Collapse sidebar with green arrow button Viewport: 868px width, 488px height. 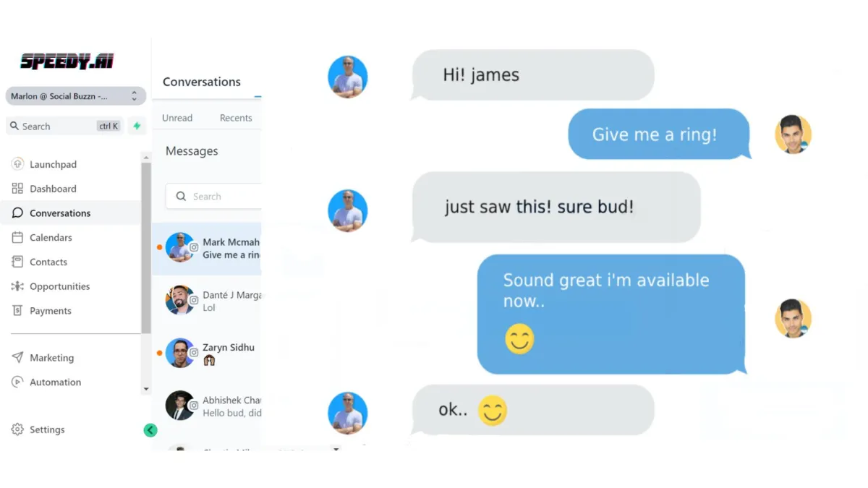tap(150, 430)
